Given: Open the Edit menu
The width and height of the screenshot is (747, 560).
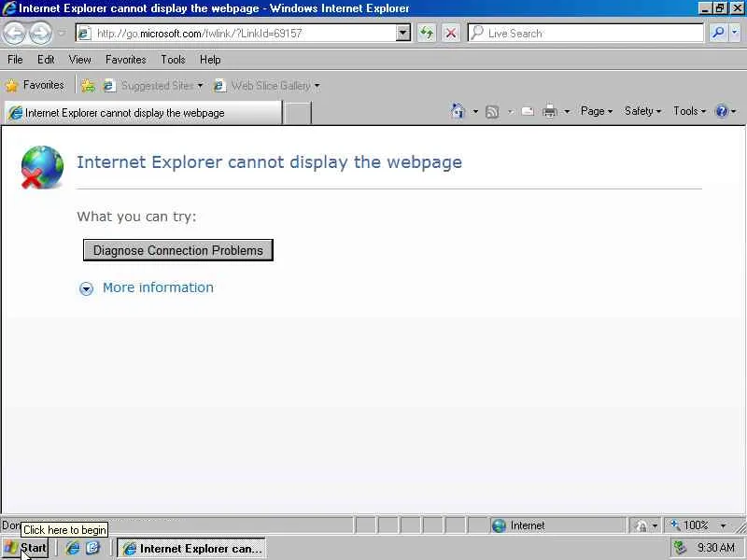Looking at the screenshot, I should [46, 60].
